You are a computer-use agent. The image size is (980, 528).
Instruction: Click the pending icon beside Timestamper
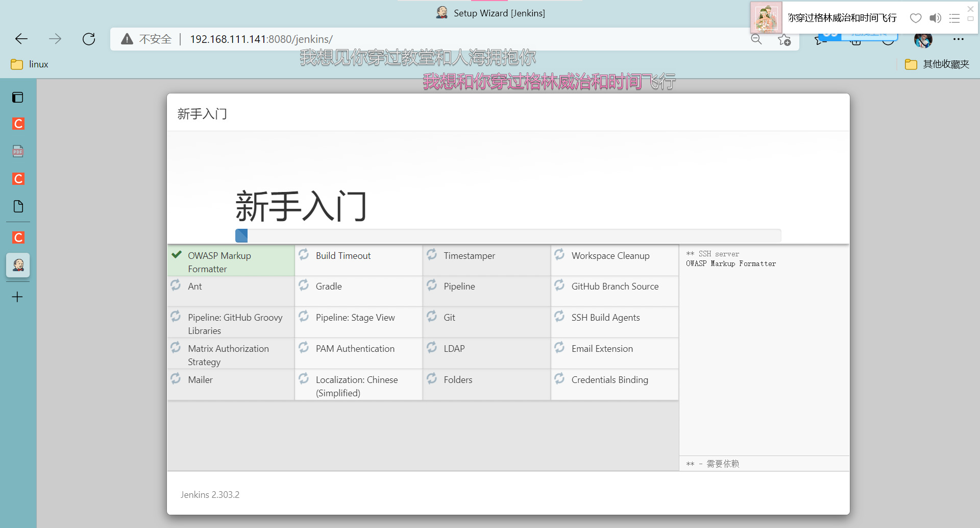pyautogui.click(x=432, y=254)
